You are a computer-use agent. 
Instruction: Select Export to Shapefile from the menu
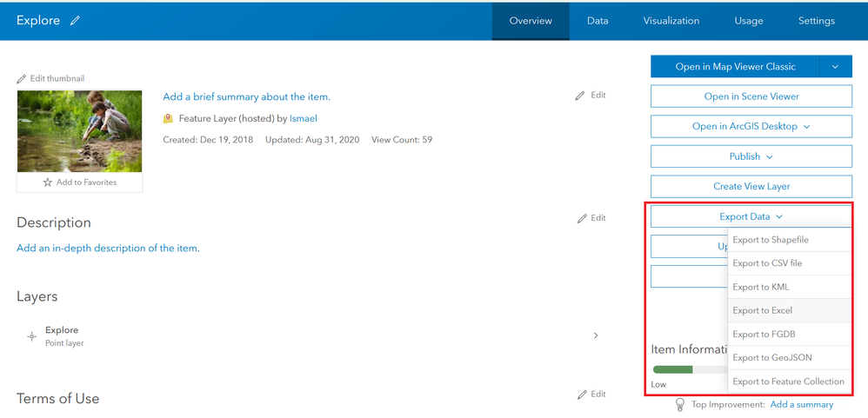point(771,240)
